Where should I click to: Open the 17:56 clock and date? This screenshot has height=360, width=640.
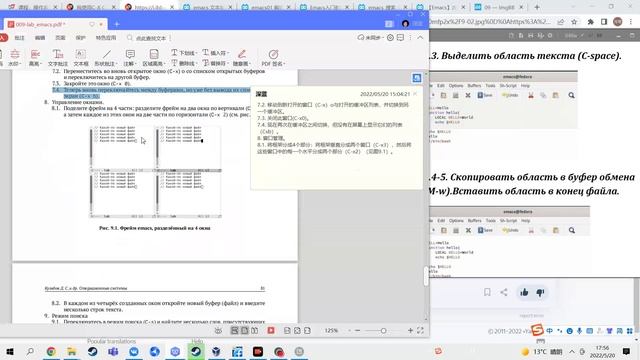click(x=602, y=351)
